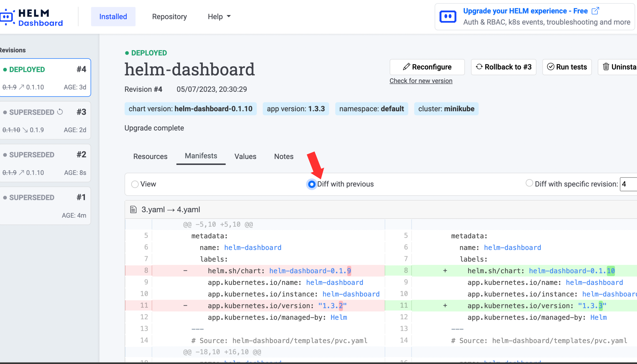Click the Rollback to #3 circular arrow icon
The image size is (637, 364).
[479, 67]
